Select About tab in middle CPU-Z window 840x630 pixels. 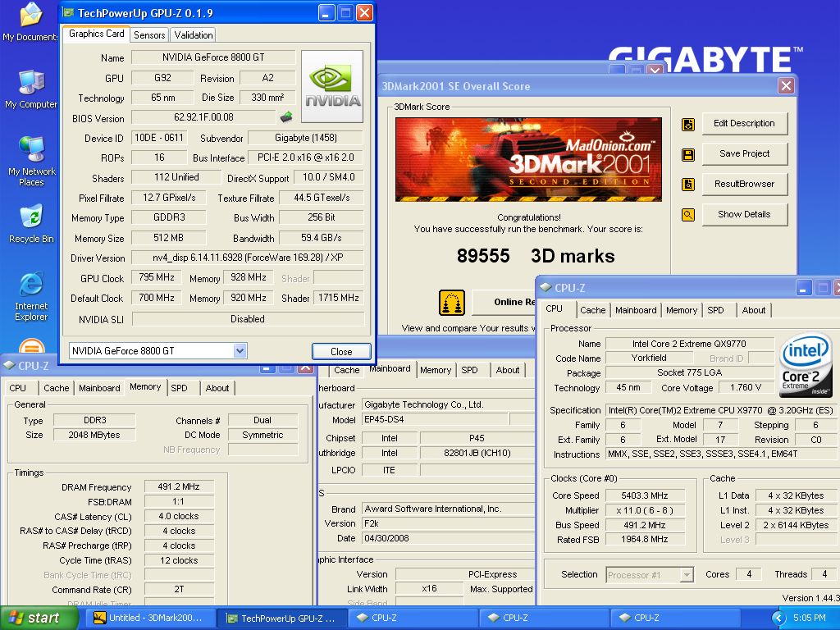[507, 370]
